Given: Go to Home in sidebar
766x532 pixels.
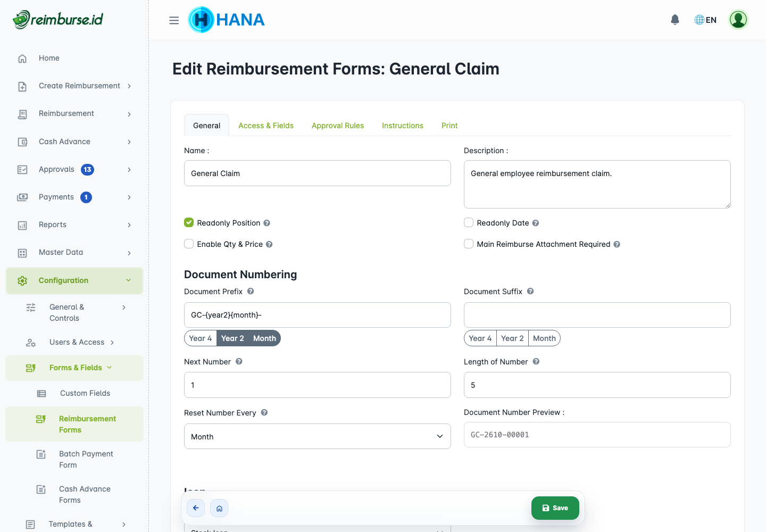Looking at the screenshot, I should pyautogui.click(x=74, y=58).
